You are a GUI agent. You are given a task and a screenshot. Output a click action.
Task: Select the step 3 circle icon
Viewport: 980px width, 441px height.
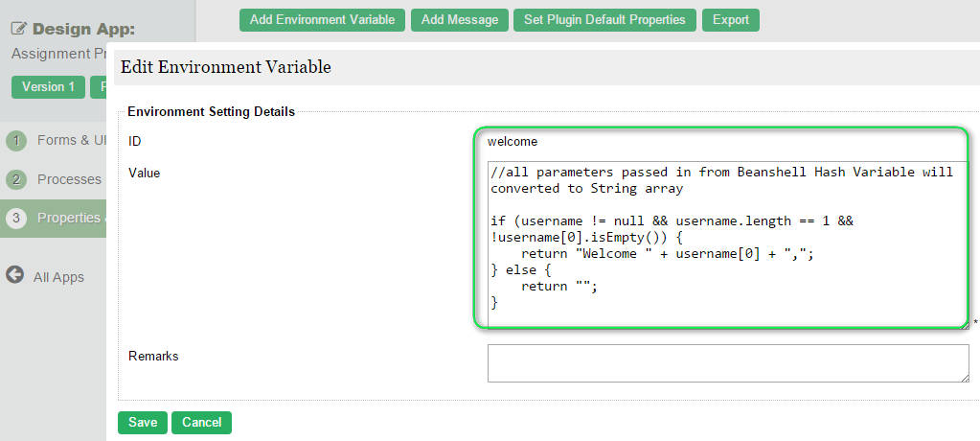click(x=15, y=219)
